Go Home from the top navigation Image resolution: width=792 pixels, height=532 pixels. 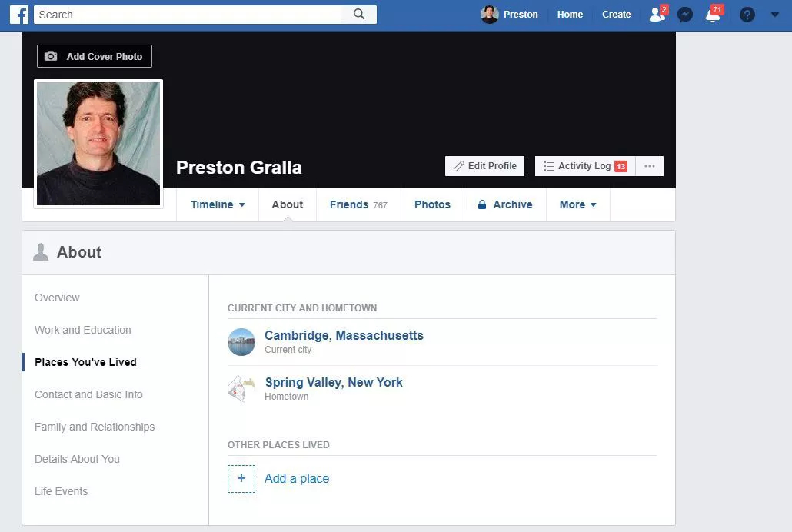[x=569, y=14]
